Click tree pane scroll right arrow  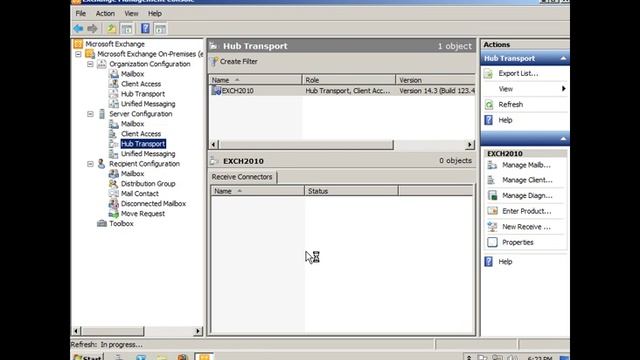198,331
